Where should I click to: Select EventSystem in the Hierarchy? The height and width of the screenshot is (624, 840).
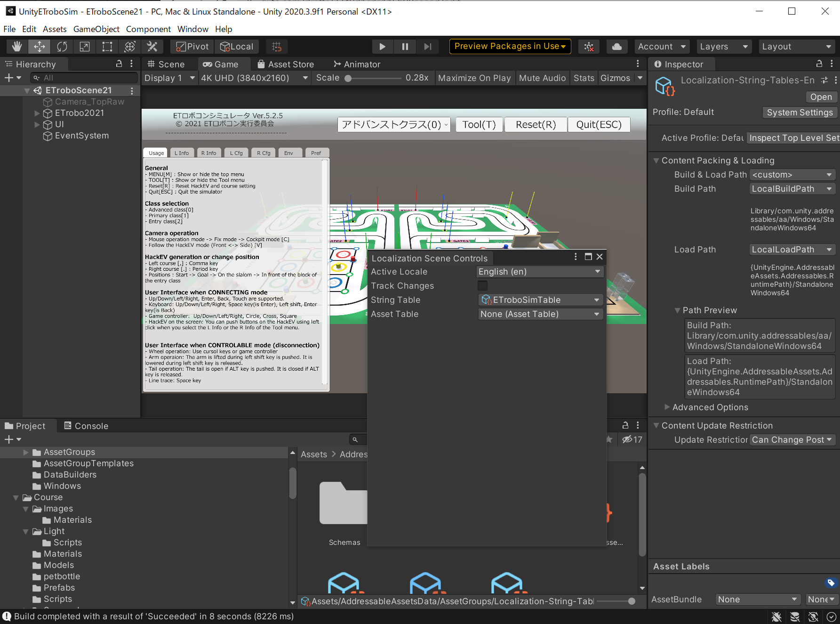(82, 136)
